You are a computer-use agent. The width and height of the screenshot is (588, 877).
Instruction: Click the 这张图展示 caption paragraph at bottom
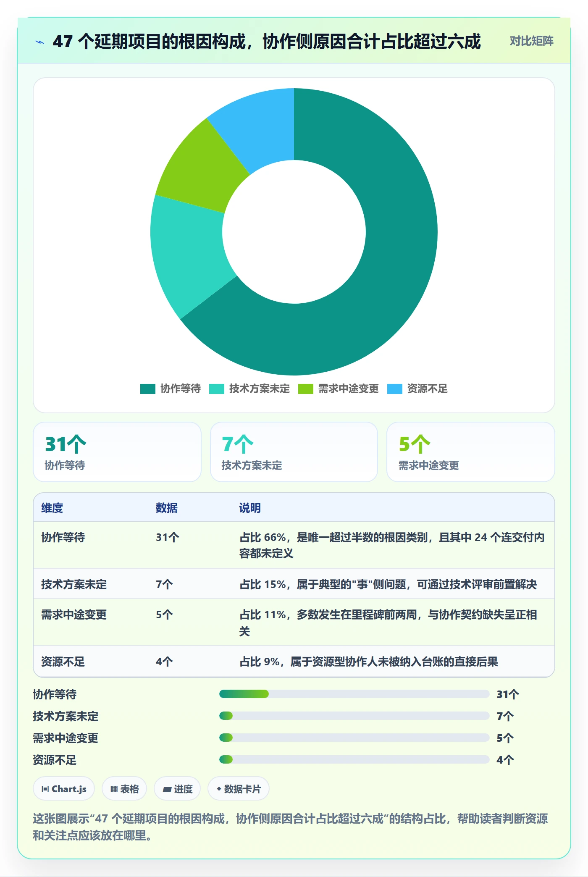click(291, 827)
